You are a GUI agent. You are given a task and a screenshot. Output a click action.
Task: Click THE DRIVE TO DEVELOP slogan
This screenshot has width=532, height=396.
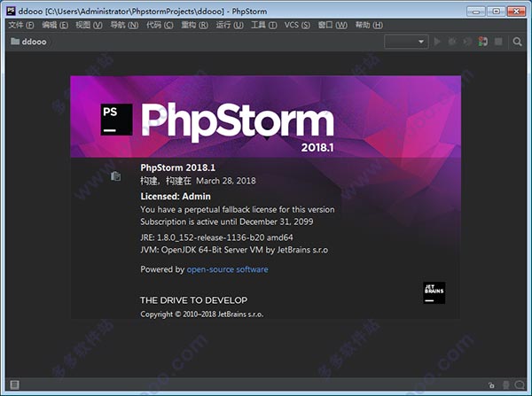click(193, 300)
